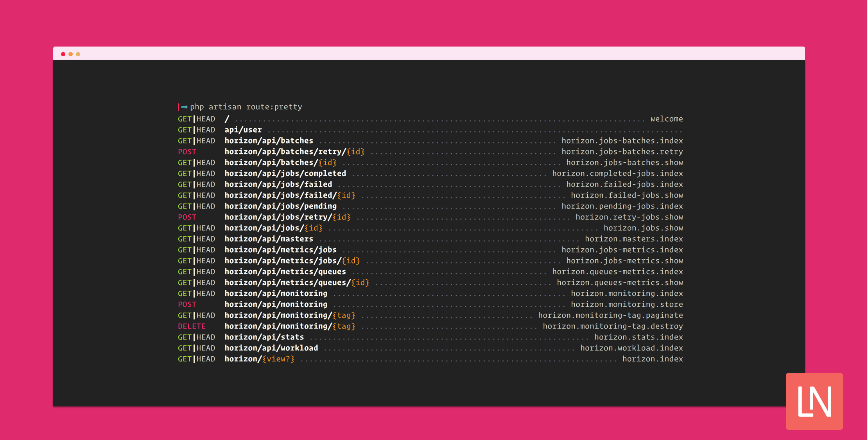Click the 'welcome' route name
868x440 pixels.
(667, 119)
